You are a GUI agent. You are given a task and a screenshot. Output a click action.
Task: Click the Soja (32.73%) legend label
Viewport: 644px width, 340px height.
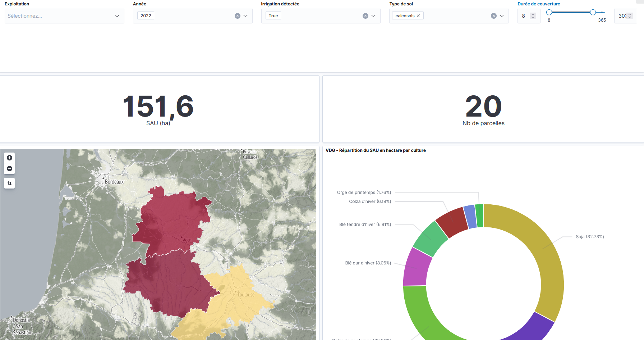590,237
